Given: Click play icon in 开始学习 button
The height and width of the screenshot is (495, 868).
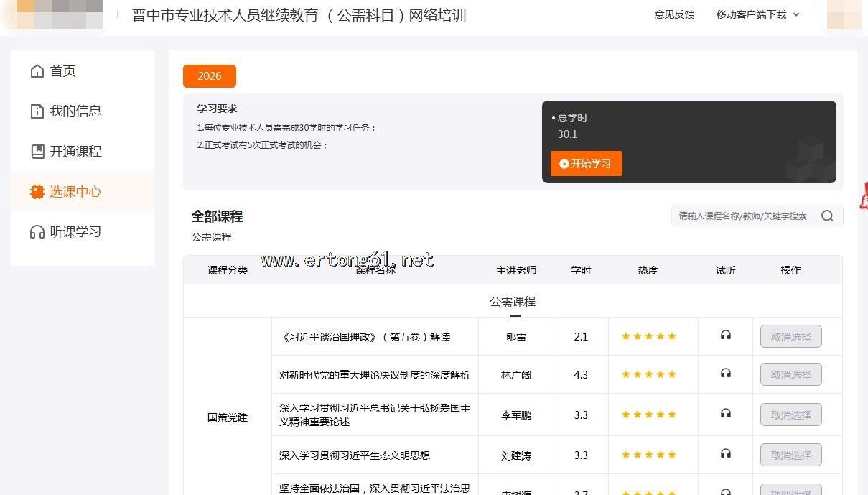Looking at the screenshot, I should point(564,164).
